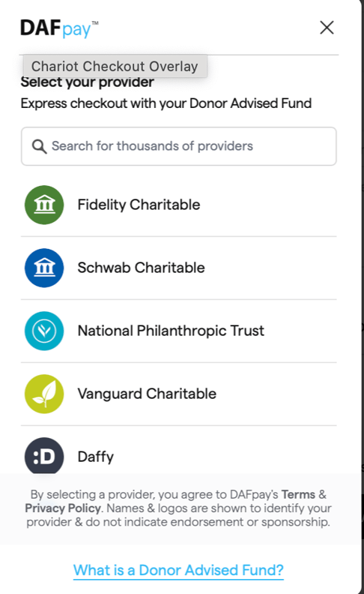Click the 'Chariot Checkout Overlay' tooltip

[x=115, y=66]
